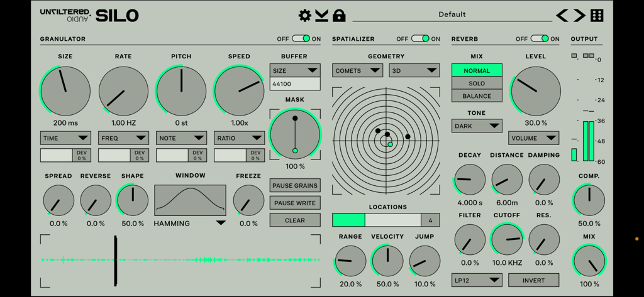Open the LP12 filter type dropdown
Image resolution: width=644 pixels, height=297 pixels.
pyautogui.click(x=477, y=280)
